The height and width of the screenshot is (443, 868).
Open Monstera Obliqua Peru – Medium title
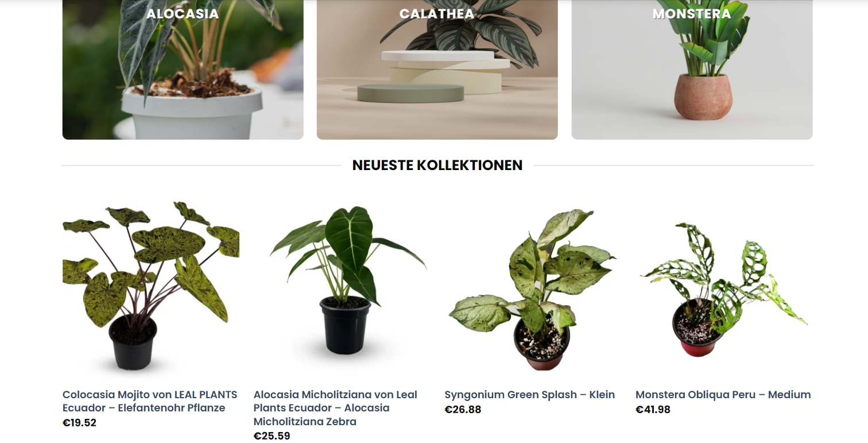(723, 395)
